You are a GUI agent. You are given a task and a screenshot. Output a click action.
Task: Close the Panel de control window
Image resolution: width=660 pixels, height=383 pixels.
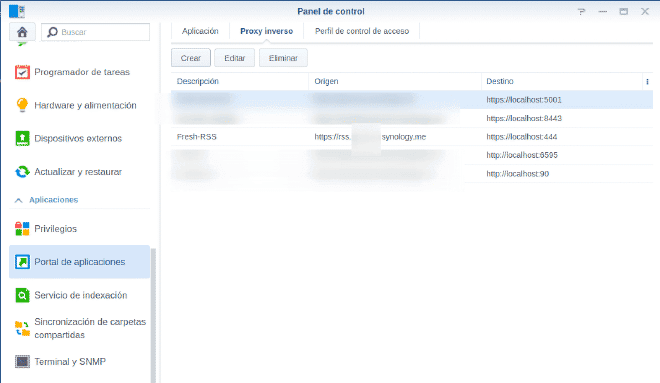point(645,12)
